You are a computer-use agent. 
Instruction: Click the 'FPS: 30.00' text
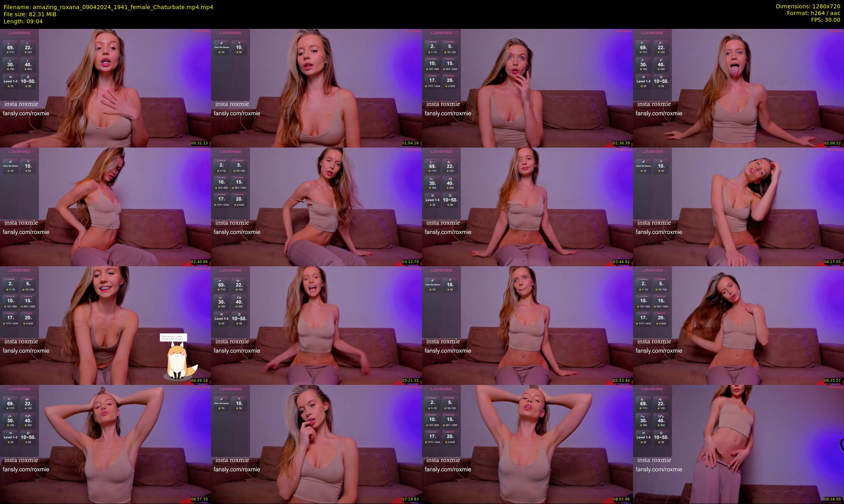click(x=825, y=20)
